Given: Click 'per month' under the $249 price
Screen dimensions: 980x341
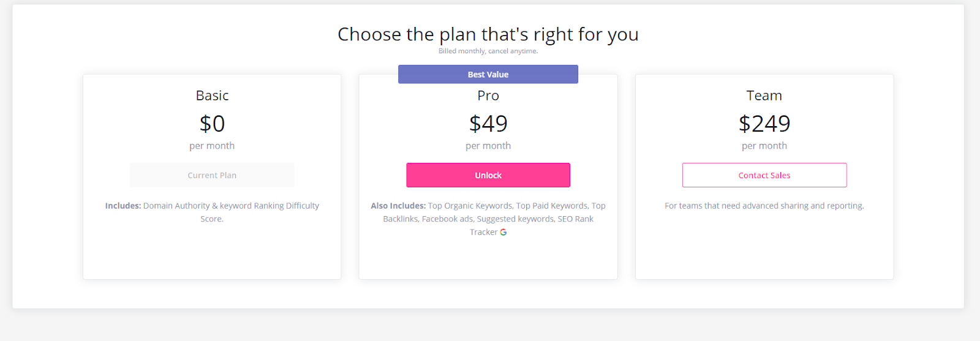Looking at the screenshot, I should pos(764,146).
